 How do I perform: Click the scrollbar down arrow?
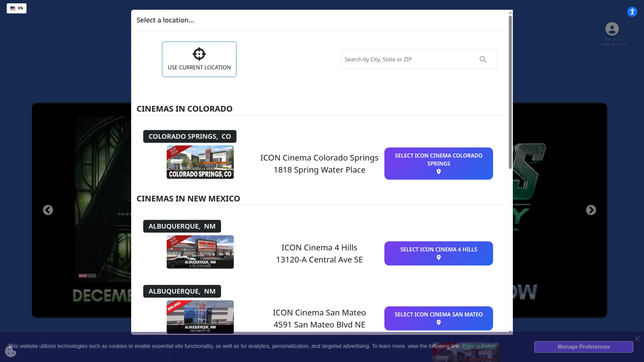510,331
